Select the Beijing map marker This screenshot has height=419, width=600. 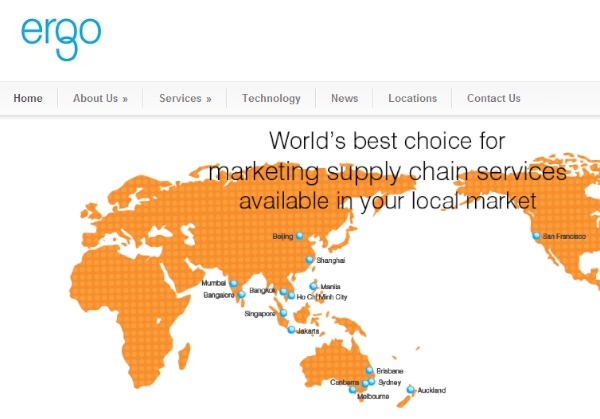298,237
